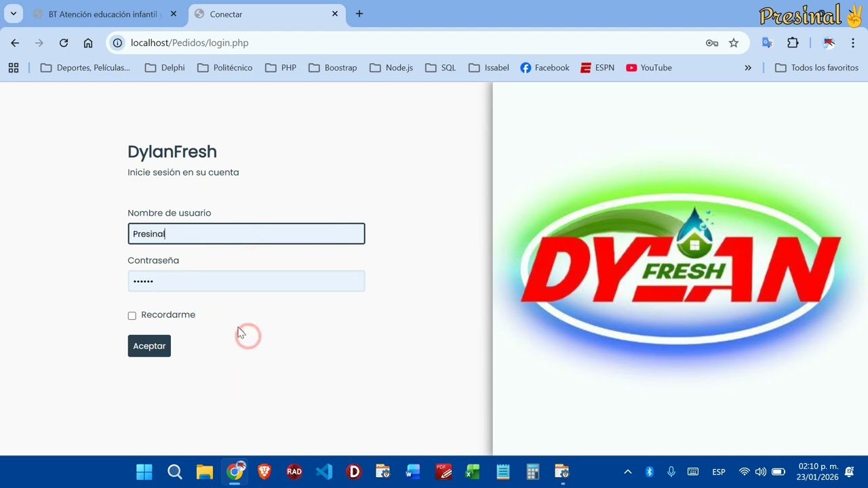Open the touch keyboard tray icon
This screenshot has width=868, height=488.
(x=693, y=472)
